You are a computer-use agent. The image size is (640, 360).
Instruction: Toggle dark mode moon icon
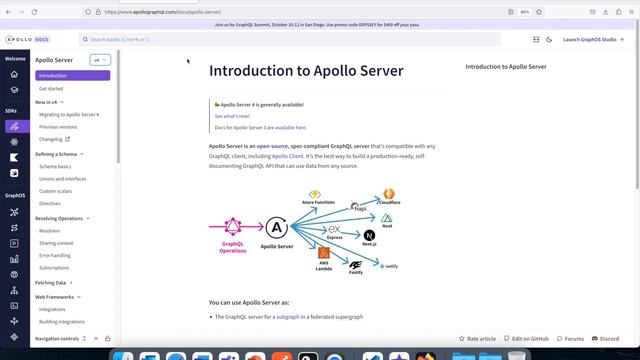click(549, 40)
